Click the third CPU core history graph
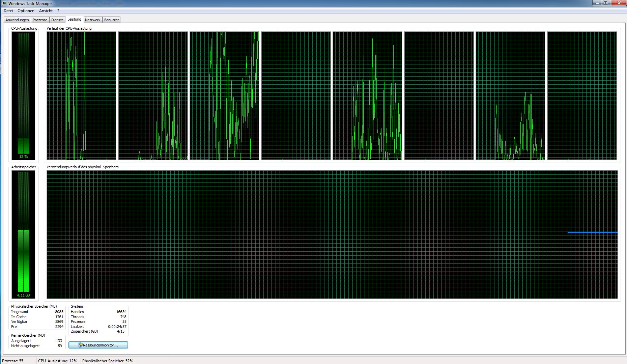Screen dimensions: 627x364 click(224, 96)
